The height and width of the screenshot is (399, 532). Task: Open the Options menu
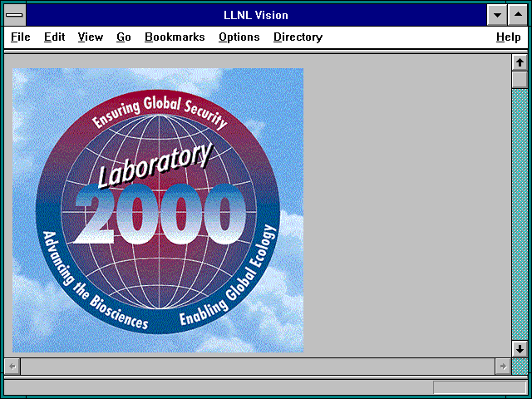pos(239,37)
